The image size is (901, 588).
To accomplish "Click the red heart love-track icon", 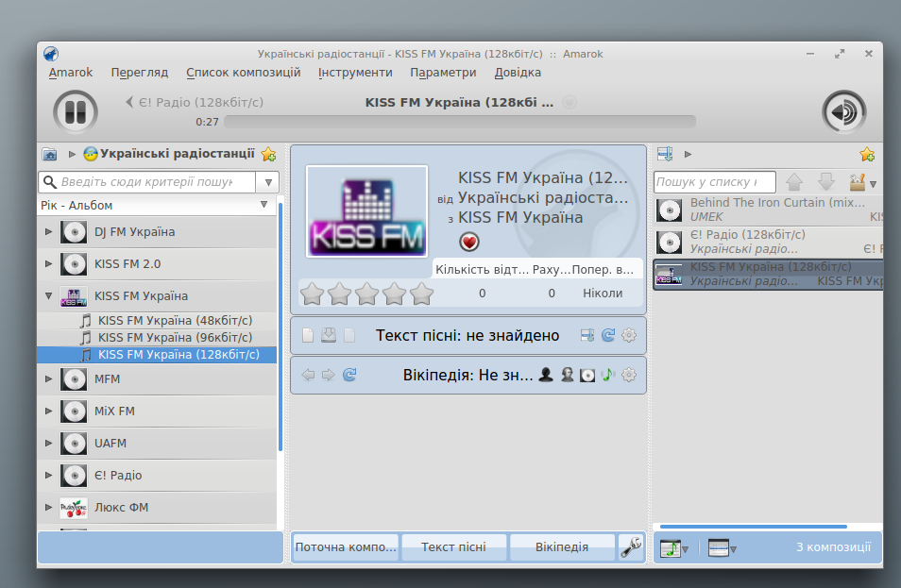I will 468,242.
